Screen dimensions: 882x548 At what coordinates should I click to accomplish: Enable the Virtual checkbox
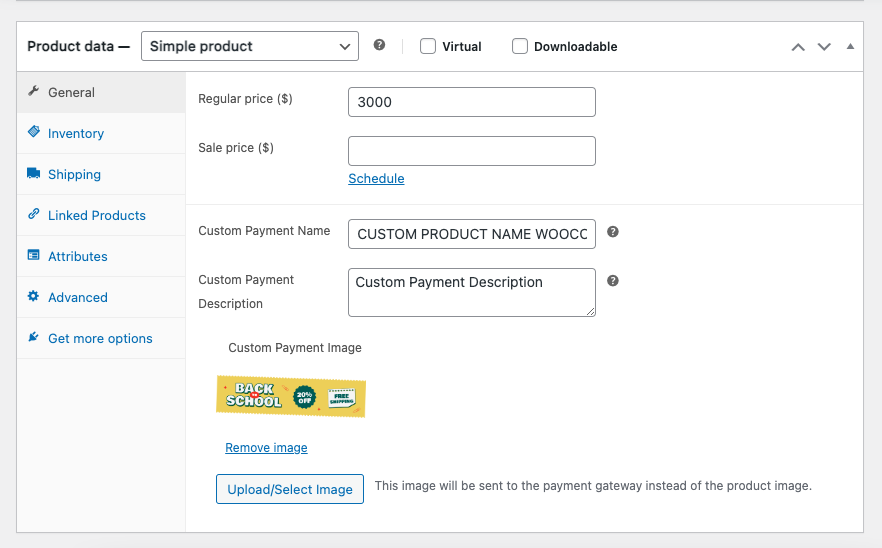(428, 46)
